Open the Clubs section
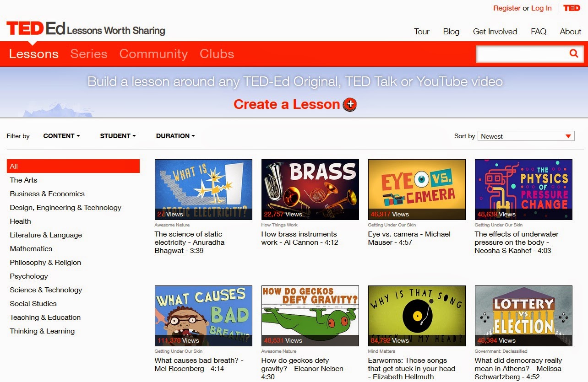 tap(216, 54)
